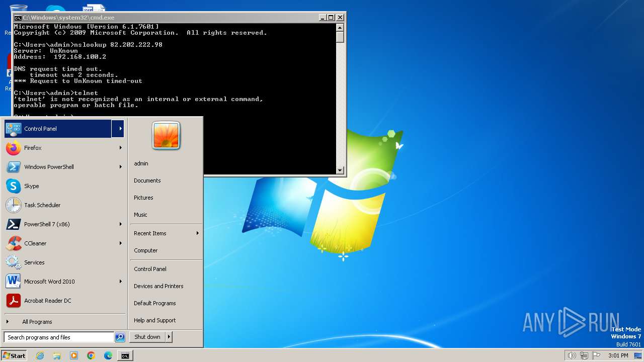Minimize the cmd.exe window

click(x=323, y=18)
